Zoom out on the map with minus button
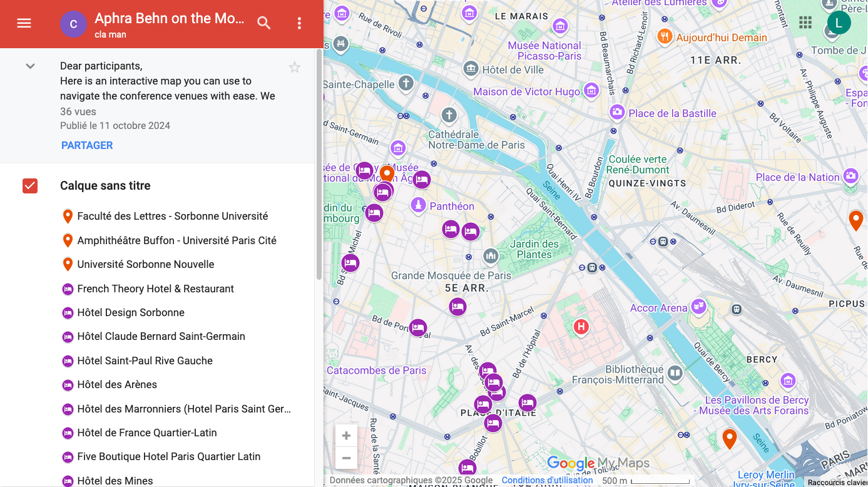The image size is (868, 487). [346, 458]
